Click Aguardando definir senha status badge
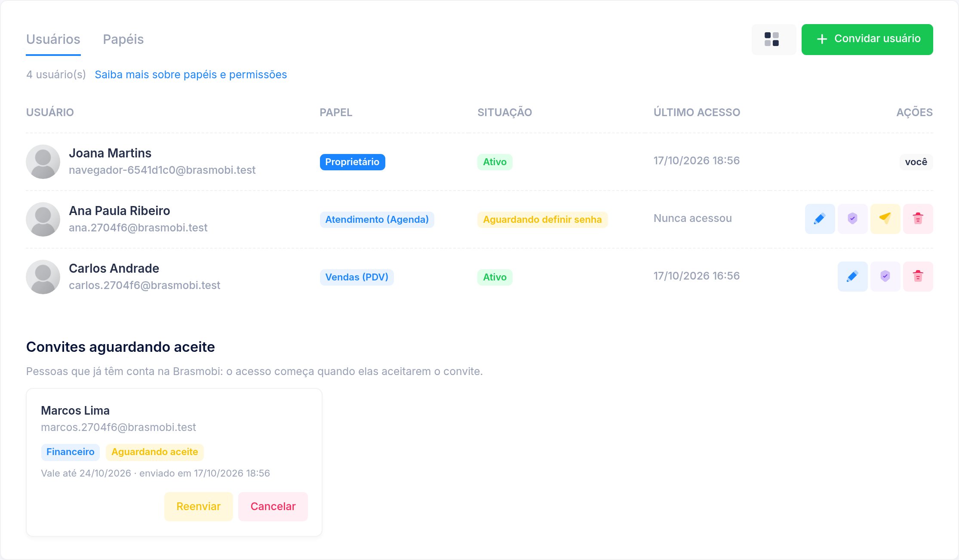The height and width of the screenshot is (560, 959). [x=542, y=220]
